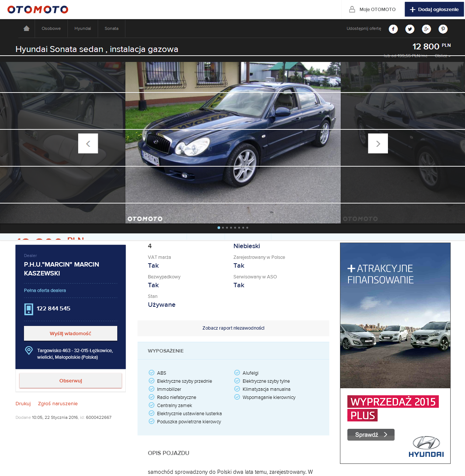Viewport: 465px width, 476px height.
Task: Click Wspomaganie kierownicy entry
Action: tap(269, 397)
